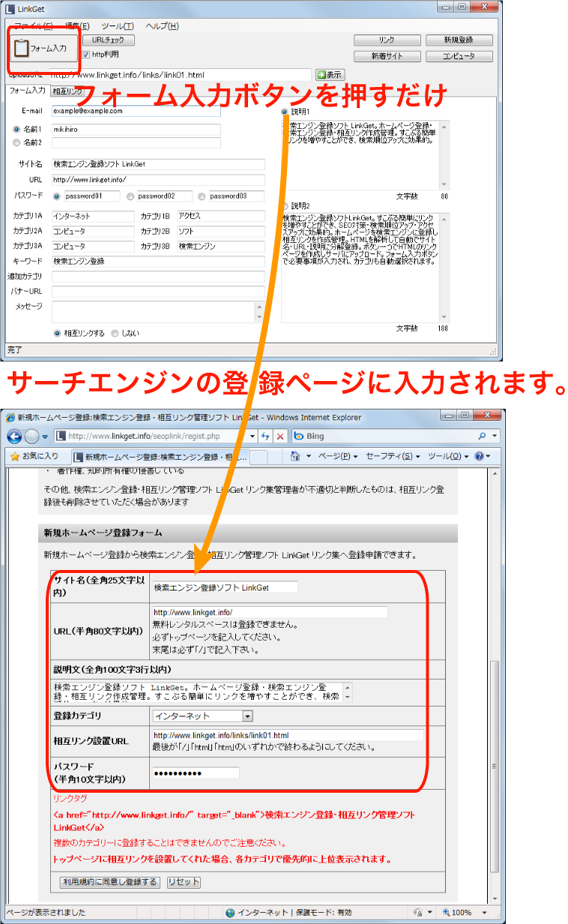Open the ページ(P) dropdown menu
Screen dimensions: 568x924
tap(337, 456)
